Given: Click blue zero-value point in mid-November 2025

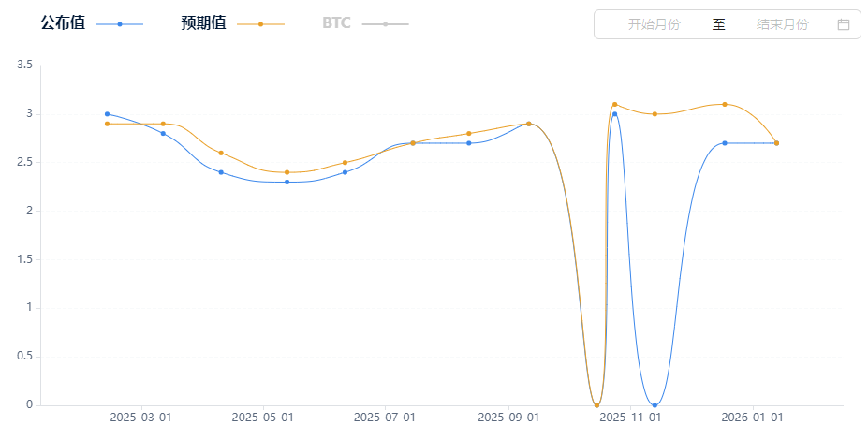Looking at the screenshot, I should (x=655, y=405).
